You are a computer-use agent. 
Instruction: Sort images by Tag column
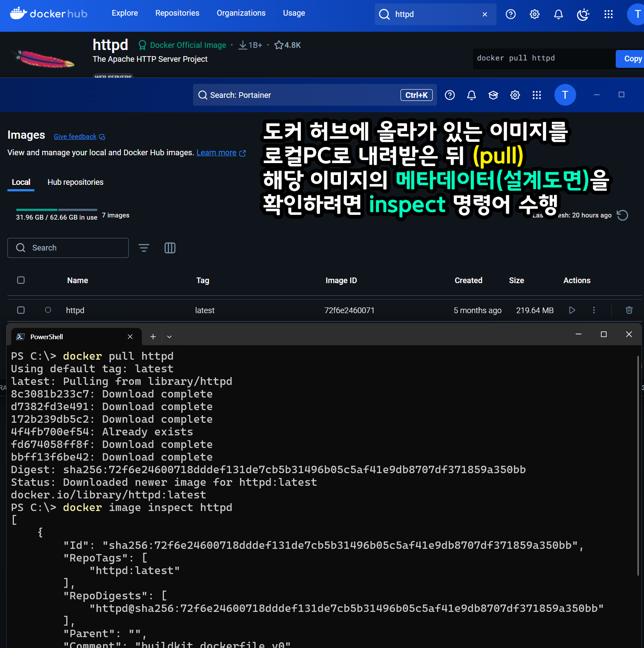[203, 281]
